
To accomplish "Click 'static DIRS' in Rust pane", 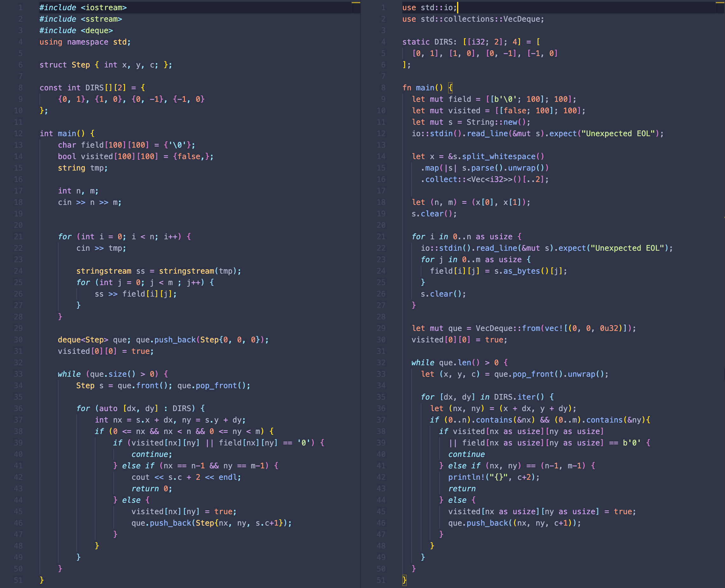I will click(429, 42).
